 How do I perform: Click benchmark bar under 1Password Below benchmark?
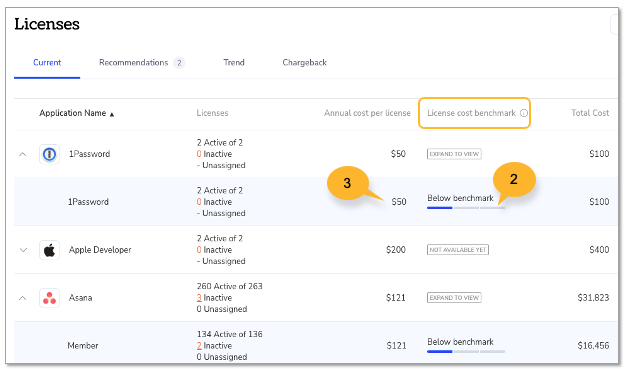click(466, 208)
